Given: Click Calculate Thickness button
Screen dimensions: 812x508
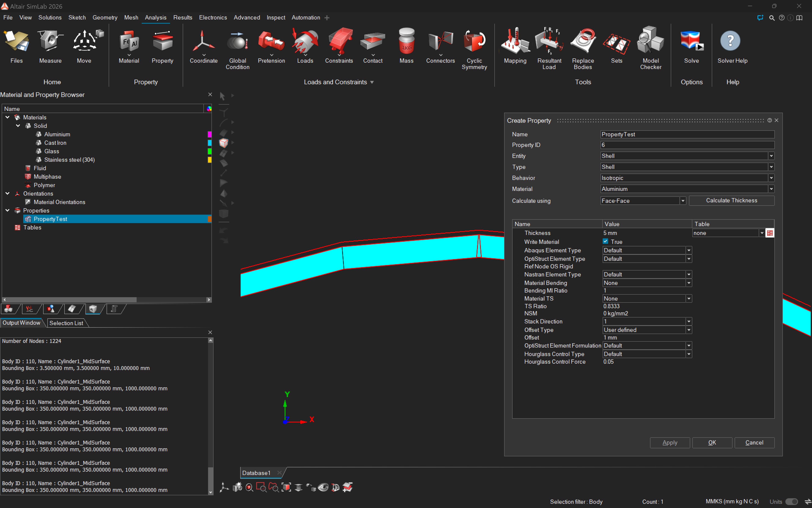Looking at the screenshot, I should pos(731,201).
